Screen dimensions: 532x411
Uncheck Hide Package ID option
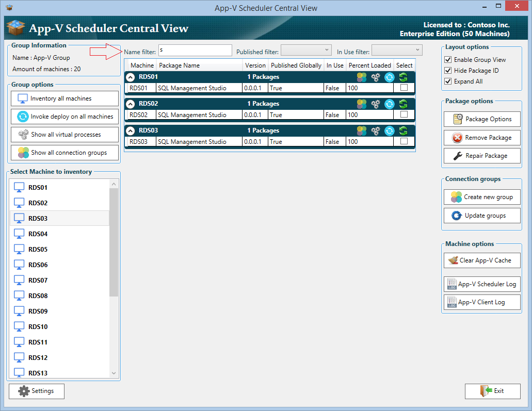448,71
